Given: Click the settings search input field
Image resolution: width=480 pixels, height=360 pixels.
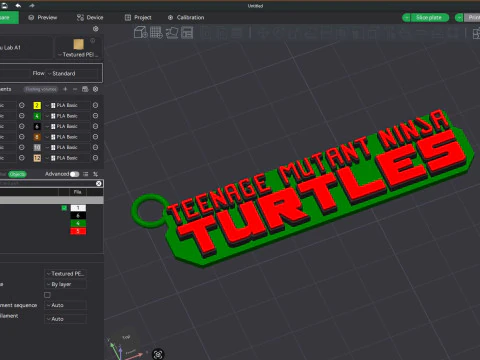Looking at the screenshot, I should [47, 183].
